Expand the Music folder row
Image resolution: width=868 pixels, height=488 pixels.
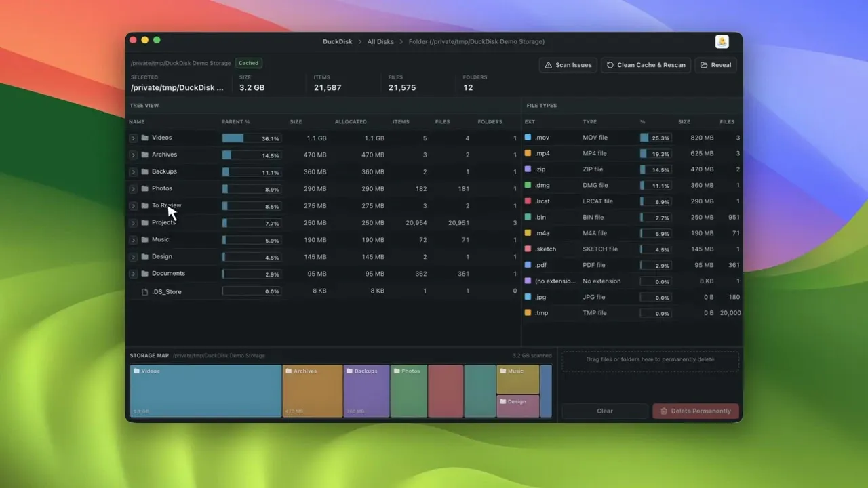click(x=134, y=240)
